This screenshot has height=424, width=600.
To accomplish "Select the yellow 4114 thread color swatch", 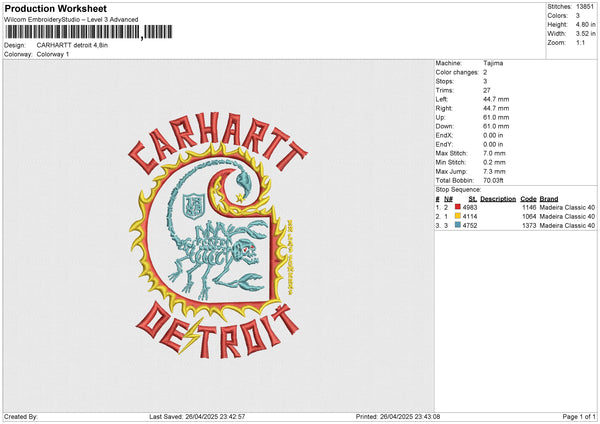I will coord(457,216).
